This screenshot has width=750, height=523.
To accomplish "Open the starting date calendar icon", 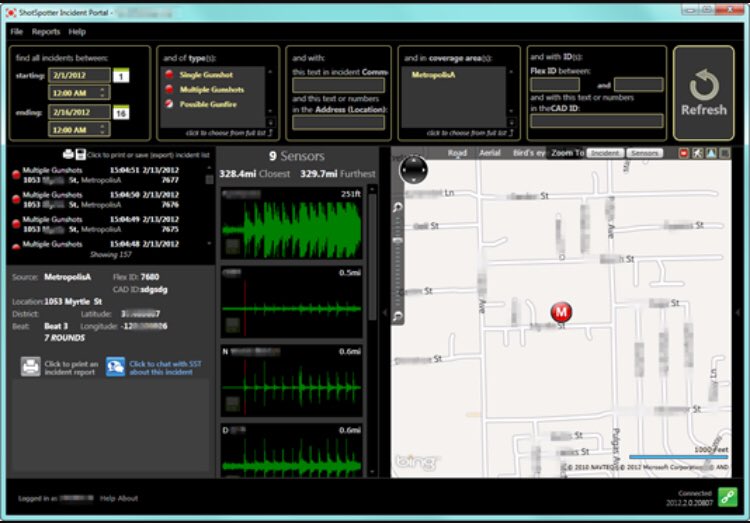I will pyautogui.click(x=121, y=76).
